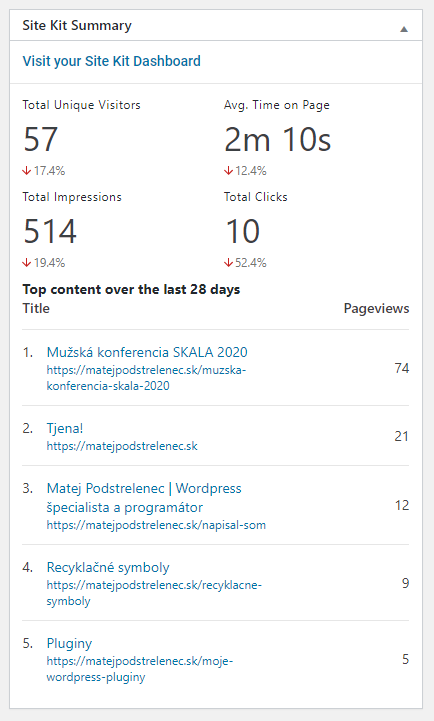
Task: Open the Matej Podstrelenec Wordpress špecialista title
Action: pos(144,498)
